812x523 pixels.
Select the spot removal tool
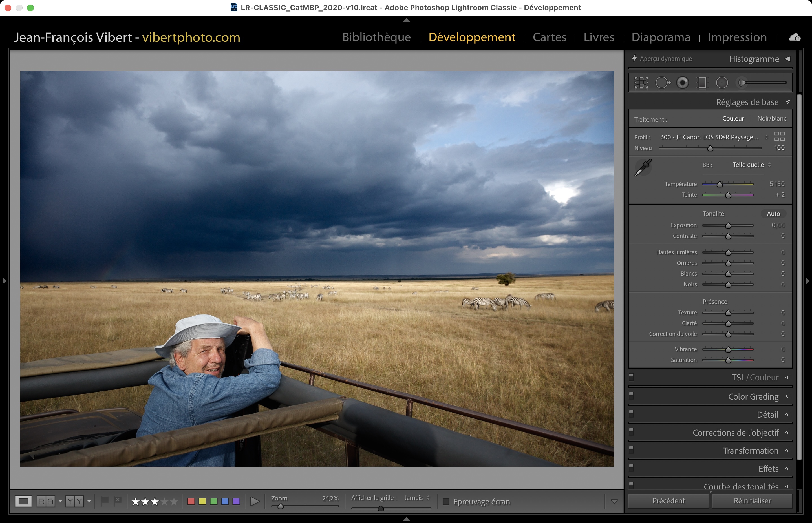point(662,83)
